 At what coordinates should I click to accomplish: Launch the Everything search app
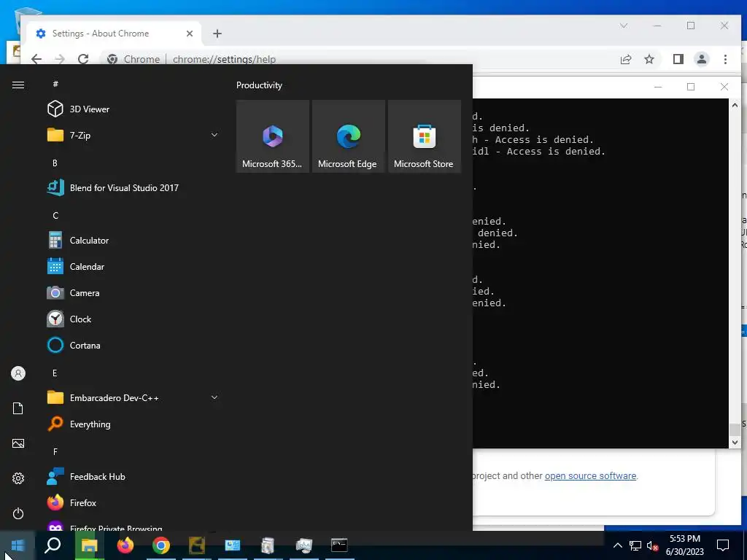133,424
